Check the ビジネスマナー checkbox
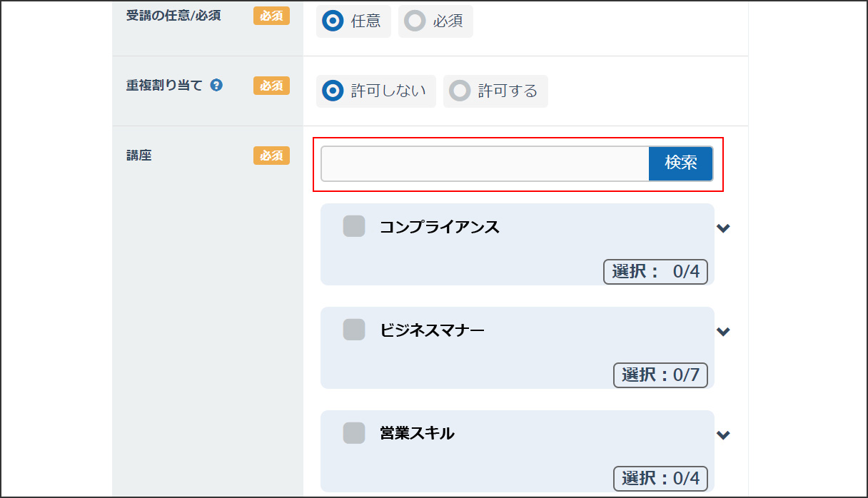This screenshot has width=868, height=498. pos(354,330)
